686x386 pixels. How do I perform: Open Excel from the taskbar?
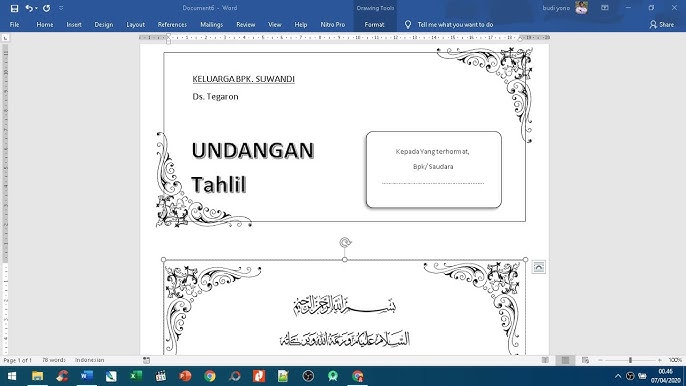[x=136, y=376]
